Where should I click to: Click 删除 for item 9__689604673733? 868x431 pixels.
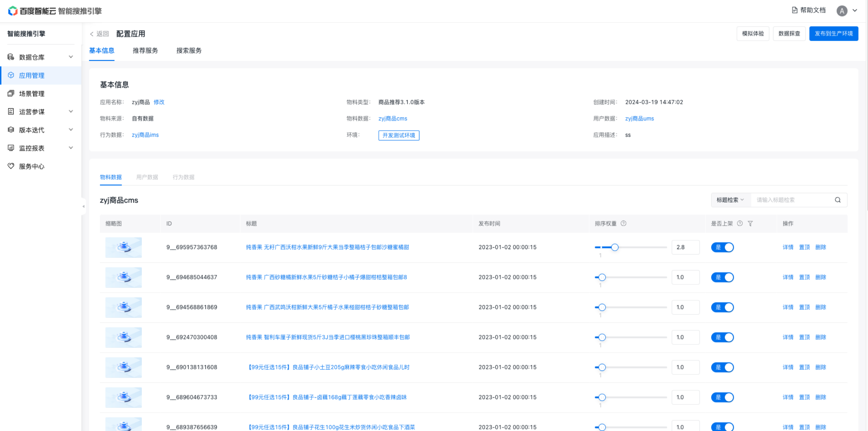pyautogui.click(x=821, y=397)
